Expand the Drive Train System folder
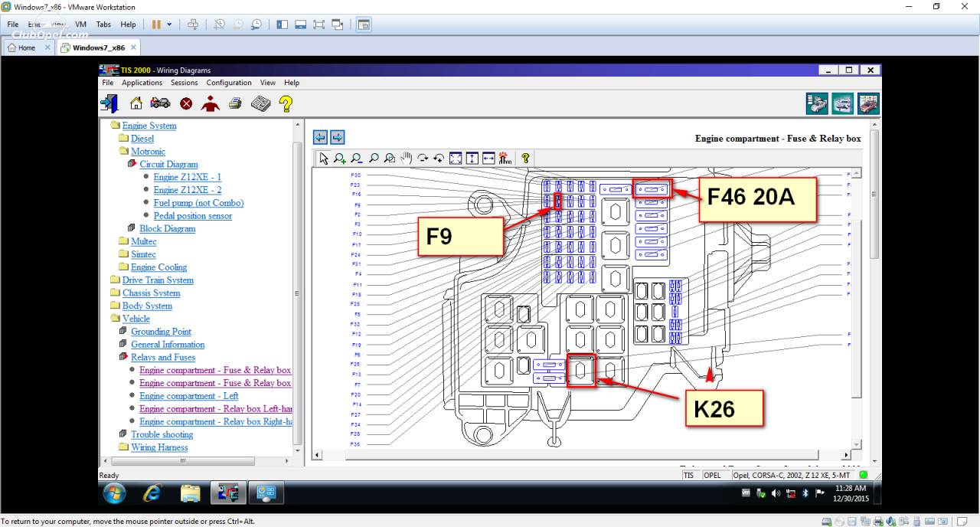Image resolution: width=980 pixels, height=527 pixels. 115,280
